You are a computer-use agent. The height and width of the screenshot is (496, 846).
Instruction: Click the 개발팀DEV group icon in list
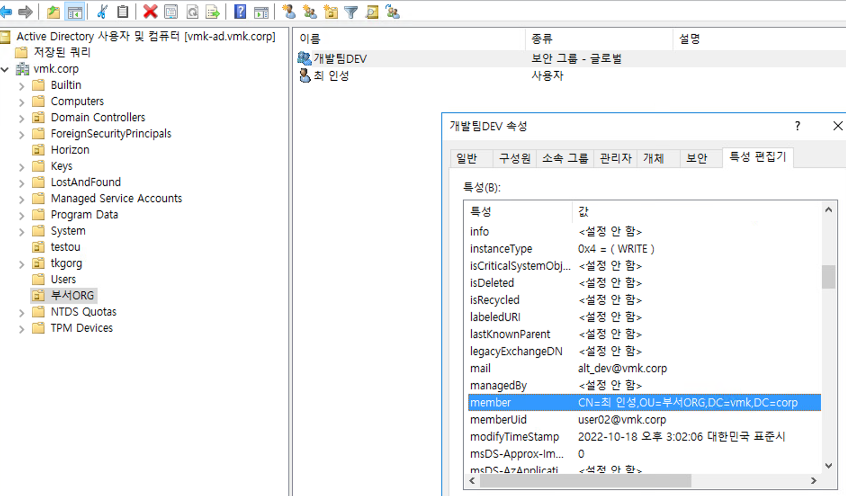(304, 58)
